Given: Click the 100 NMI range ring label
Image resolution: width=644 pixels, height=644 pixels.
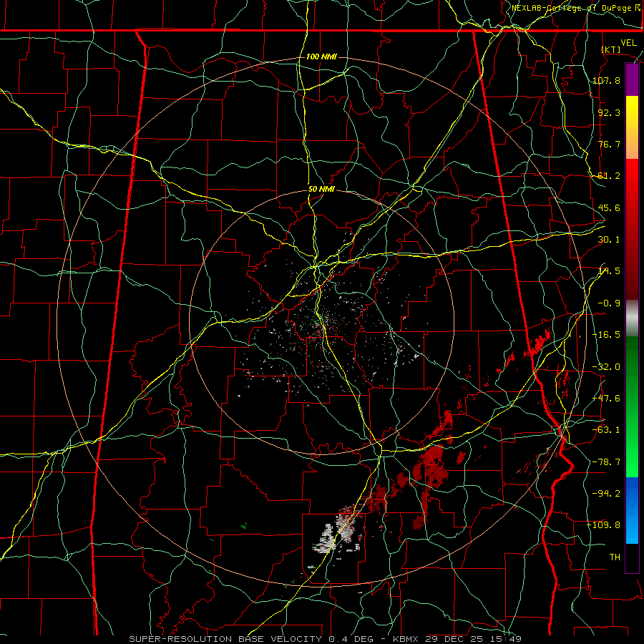Looking at the screenshot, I should click(x=321, y=57).
